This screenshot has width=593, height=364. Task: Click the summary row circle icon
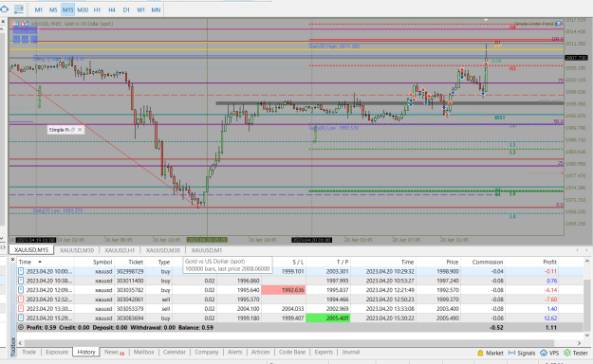pos(21,327)
